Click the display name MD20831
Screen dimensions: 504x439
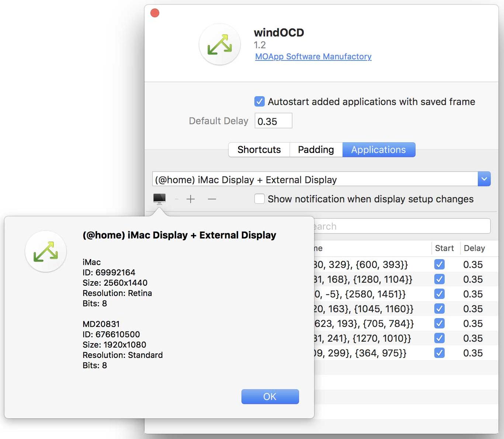click(x=101, y=324)
